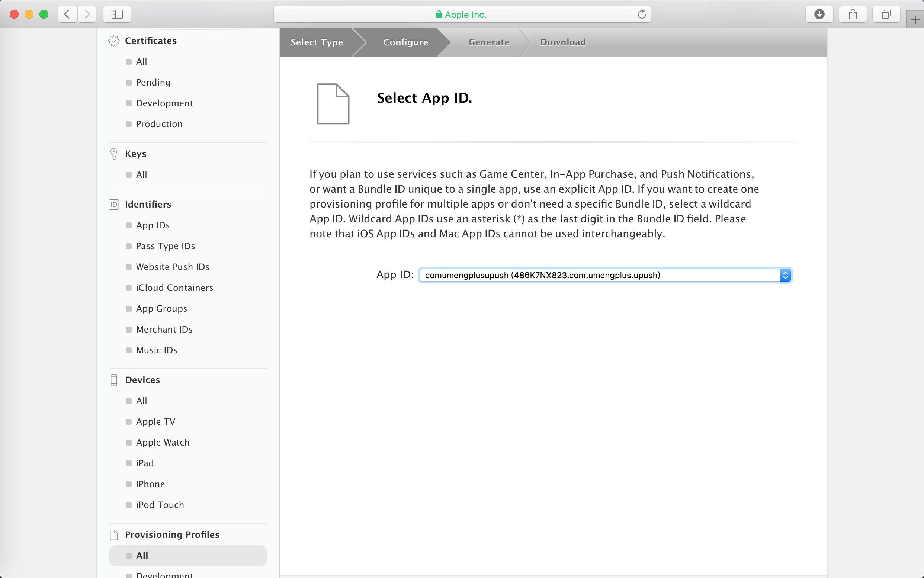Click the Devices phone icon

113,380
